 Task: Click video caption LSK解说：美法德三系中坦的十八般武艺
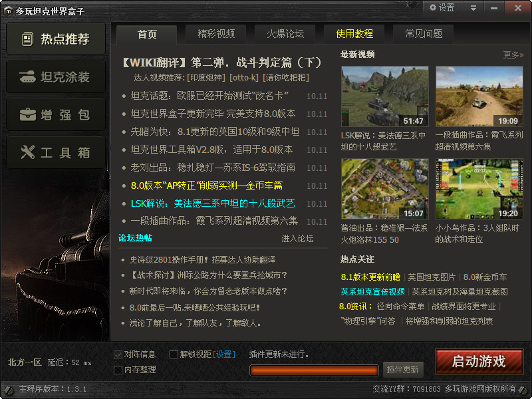pos(384,141)
